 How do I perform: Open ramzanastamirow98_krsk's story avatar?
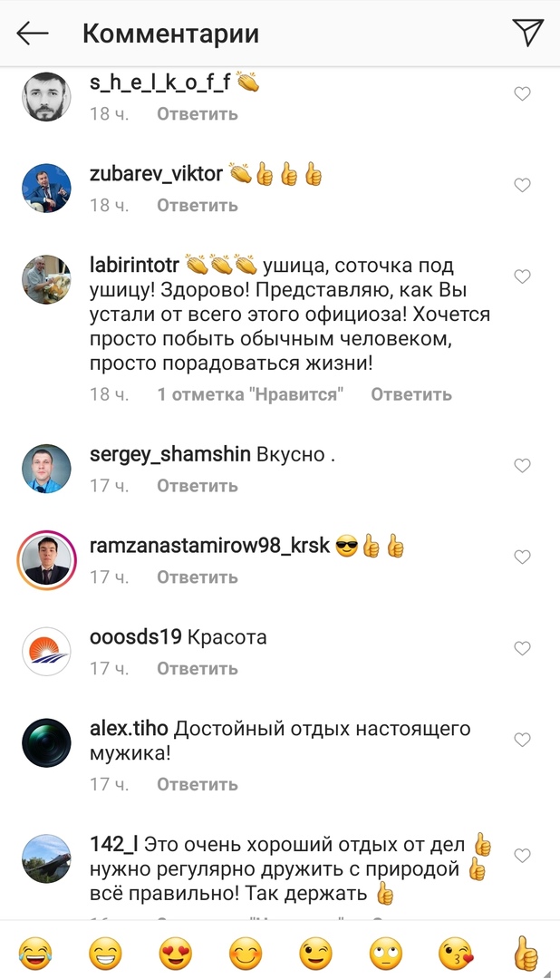coord(47,560)
